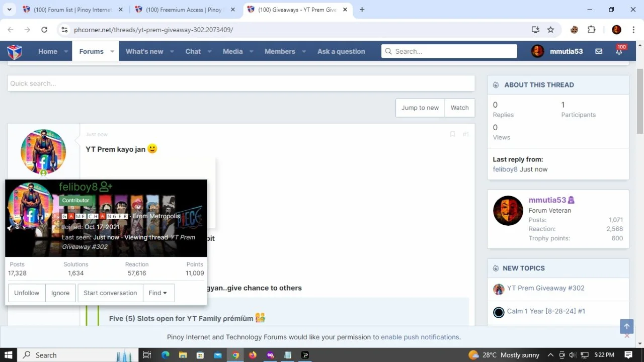This screenshot has width=644, height=362.
Task: Open Calm 1 Year [8-28-24] #1 topic
Action: coord(546,311)
